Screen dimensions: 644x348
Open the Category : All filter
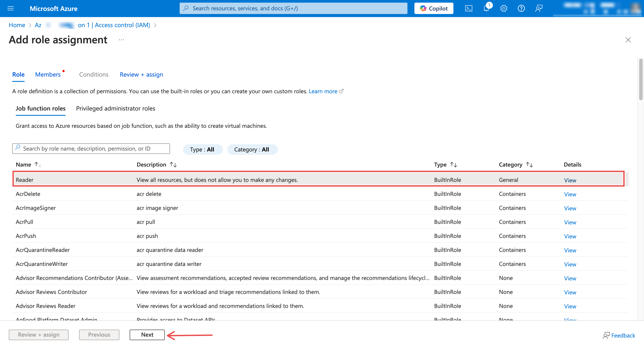pos(252,149)
